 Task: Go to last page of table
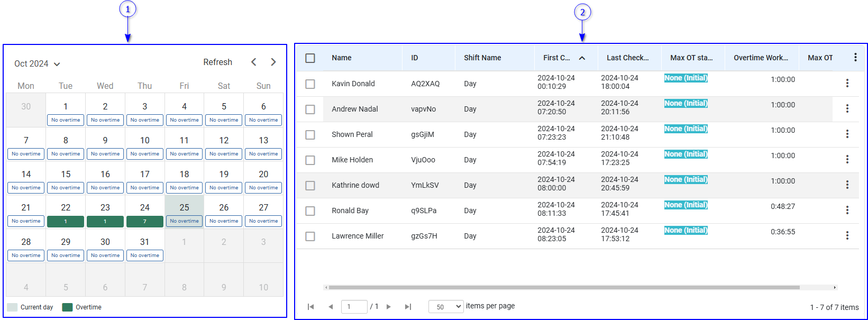click(408, 307)
